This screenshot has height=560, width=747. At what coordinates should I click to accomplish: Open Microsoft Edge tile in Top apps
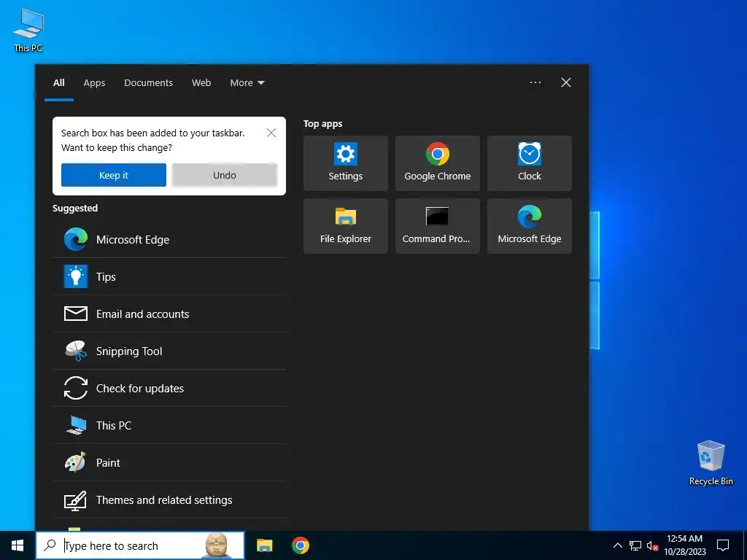coord(530,226)
